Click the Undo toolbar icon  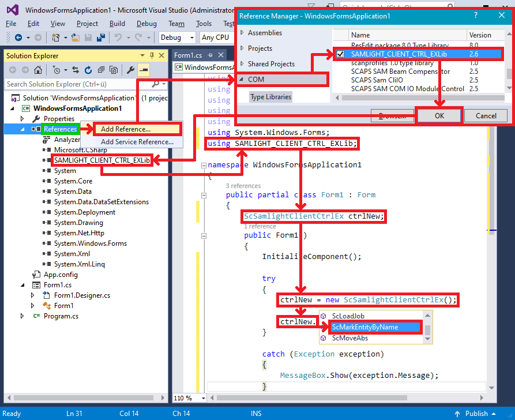(x=118, y=38)
